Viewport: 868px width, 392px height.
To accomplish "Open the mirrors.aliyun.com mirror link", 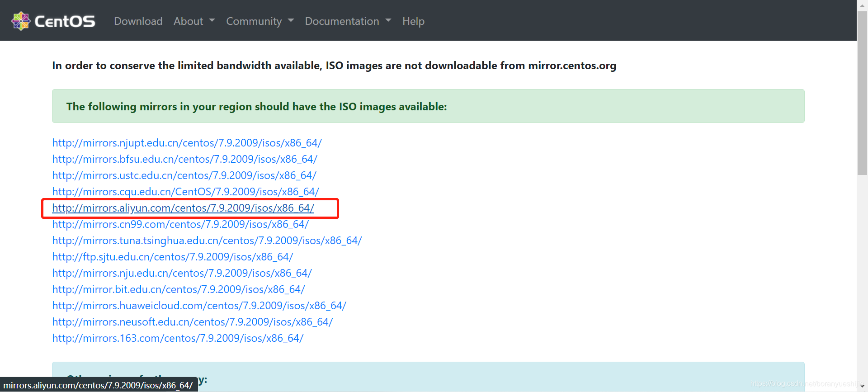I will (x=183, y=208).
